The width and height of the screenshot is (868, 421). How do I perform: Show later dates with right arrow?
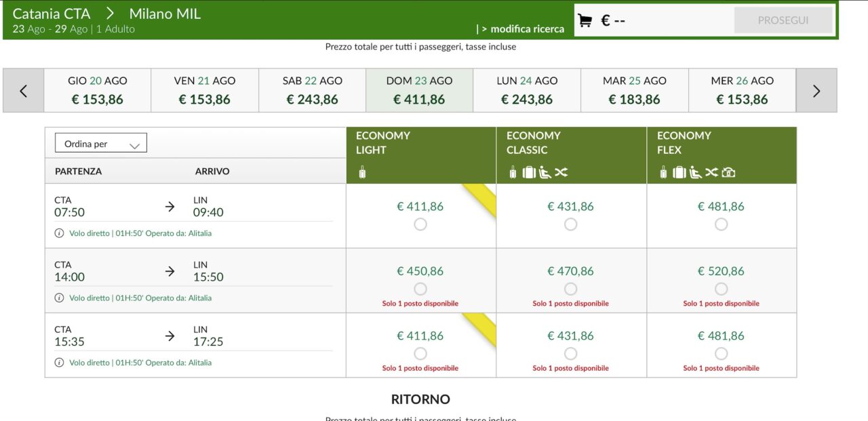[816, 90]
